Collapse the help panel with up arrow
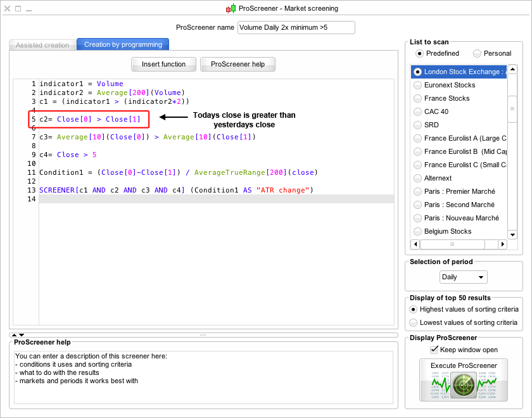The image size is (532, 418). pyautogui.click(x=13, y=334)
